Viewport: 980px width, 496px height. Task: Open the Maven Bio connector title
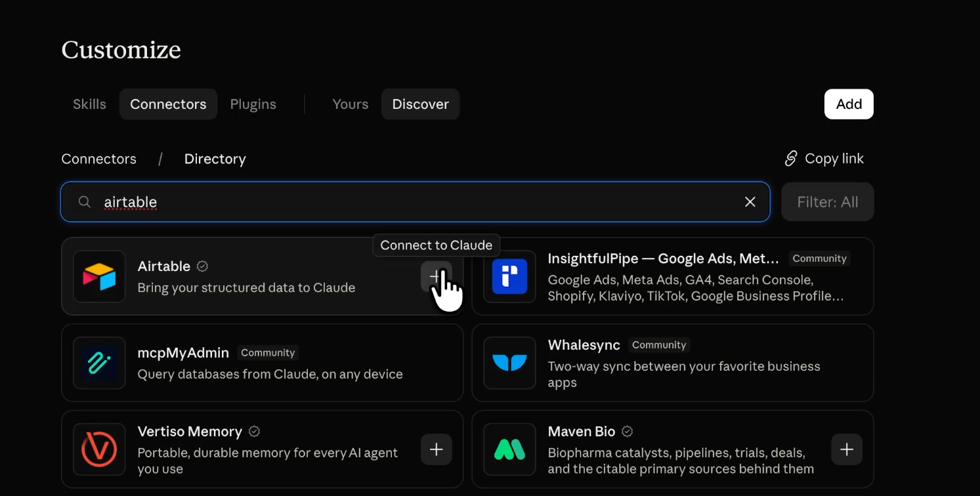click(582, 432)
